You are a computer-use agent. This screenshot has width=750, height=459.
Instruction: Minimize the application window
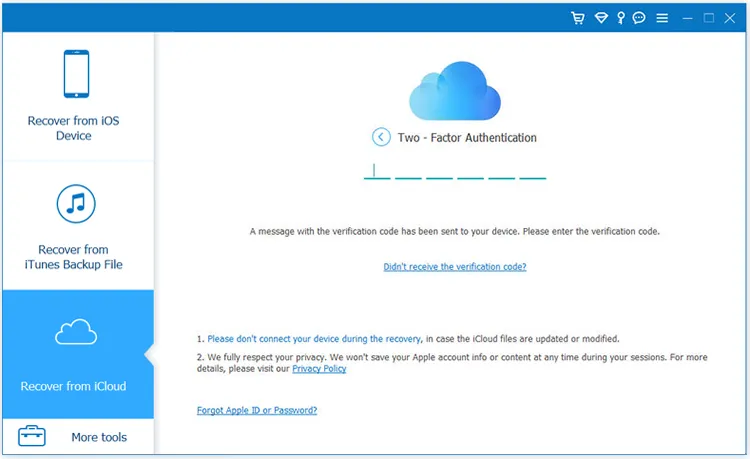point(687,18)
